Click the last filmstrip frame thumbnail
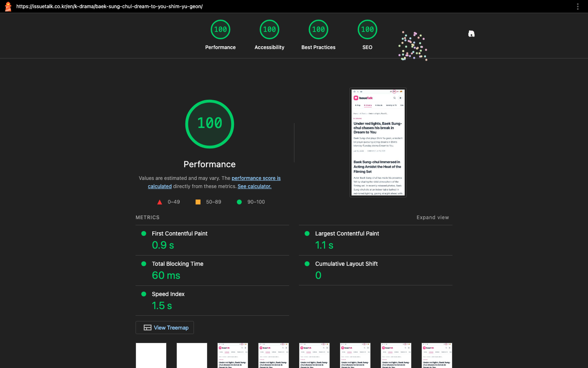588x368 pixels. coord(437,355)
